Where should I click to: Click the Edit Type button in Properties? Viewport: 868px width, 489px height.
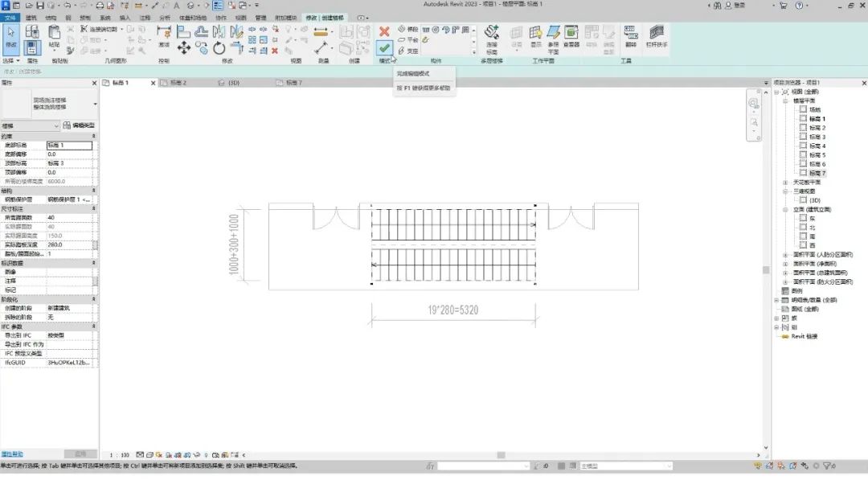(x=79, y=125)
